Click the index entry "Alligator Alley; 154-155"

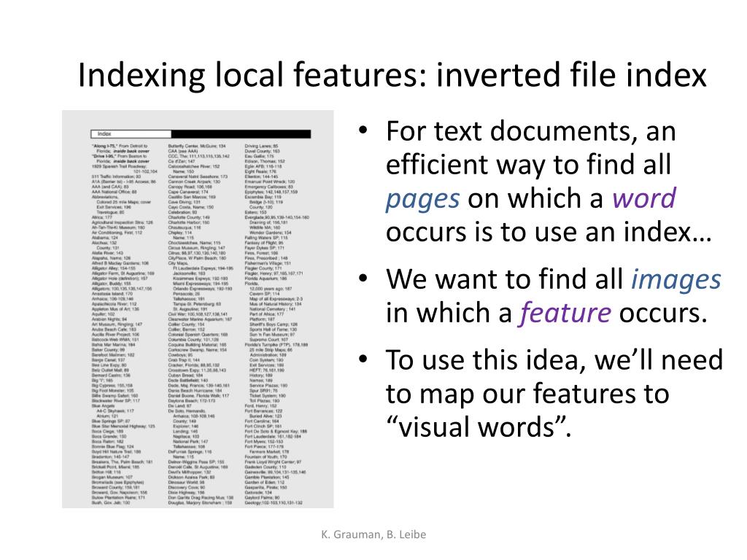click(x=113, y=268)
